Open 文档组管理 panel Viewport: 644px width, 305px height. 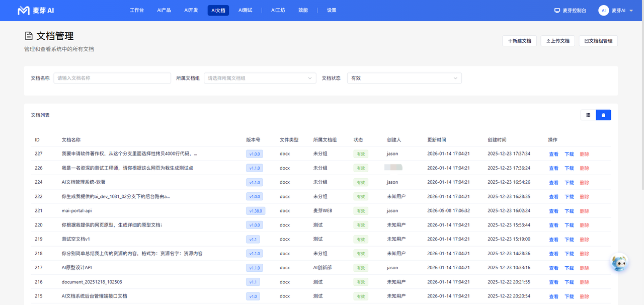pyautogui.click(x=598, y=41)
